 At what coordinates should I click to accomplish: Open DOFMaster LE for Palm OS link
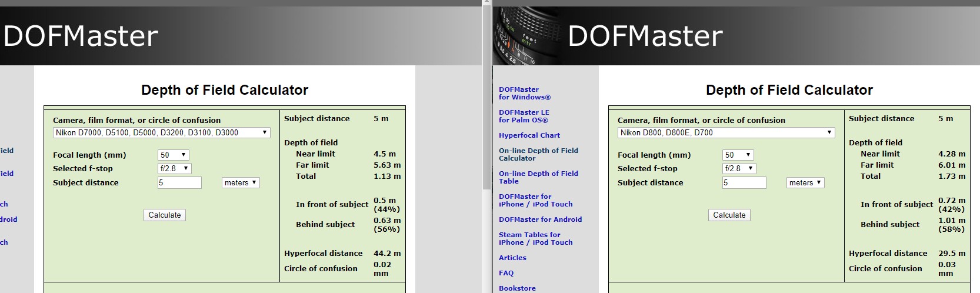[x=524, y=116]
